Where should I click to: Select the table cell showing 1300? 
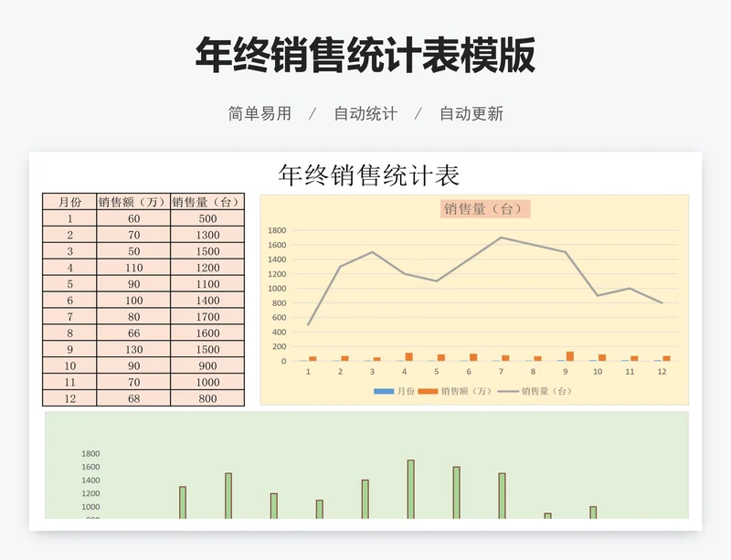pyautogui.click(x=207, y=235)
